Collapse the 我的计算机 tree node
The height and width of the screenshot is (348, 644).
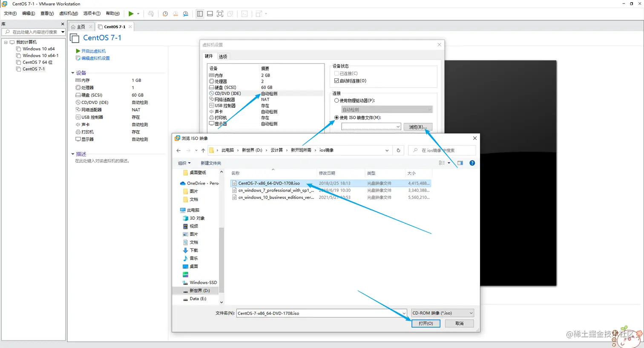[x=6, y=42]
